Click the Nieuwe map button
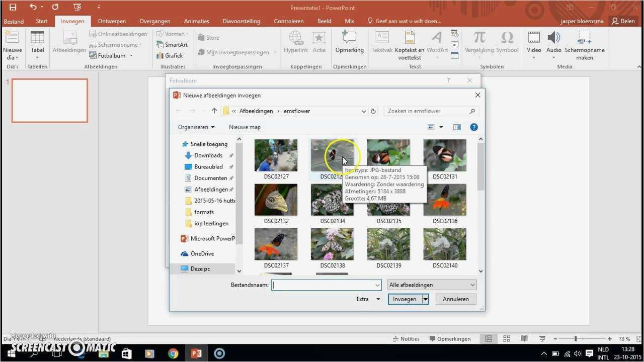The height and width of the screenshot is (362, 644). tap(245, 127)
